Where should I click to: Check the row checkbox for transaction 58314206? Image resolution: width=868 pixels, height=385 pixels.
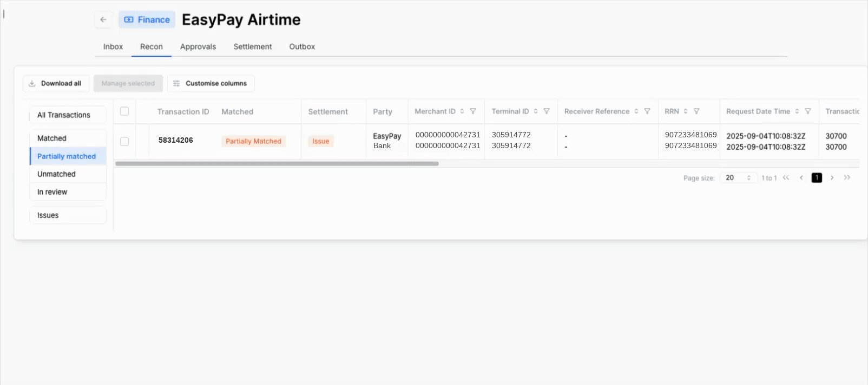124,141
